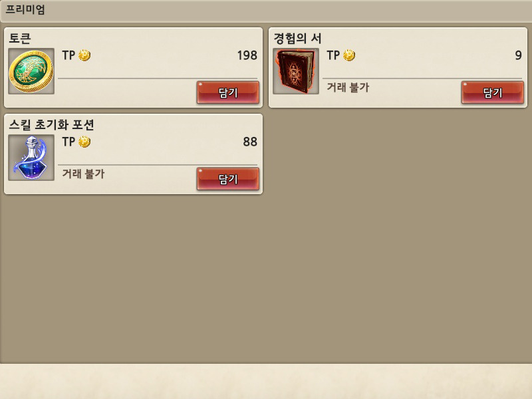Click 거래 불가 label on potion card
The width and height of the screenshot is (532, 399).
83,174
